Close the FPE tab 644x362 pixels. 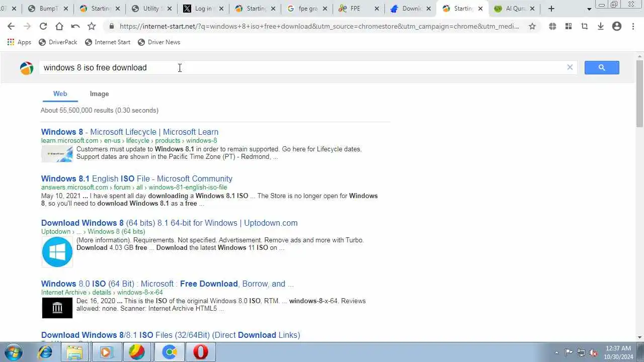[377, 9]
